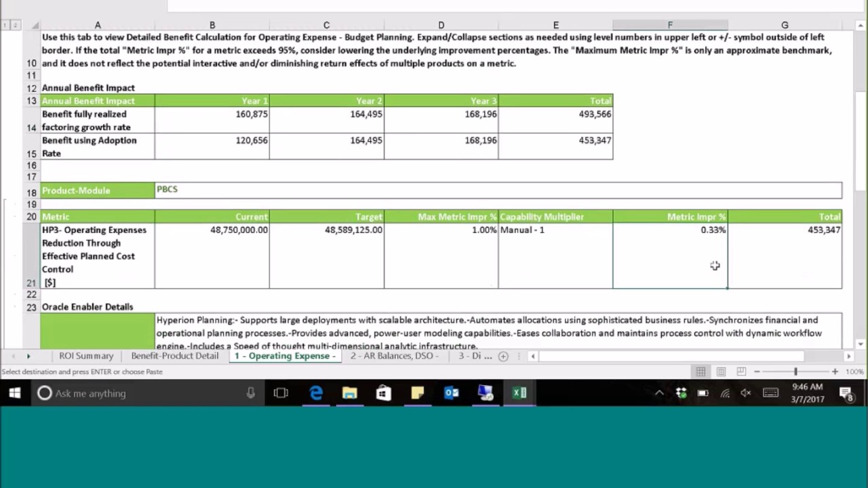Add a new sheet with plus button

click(x=503, y=356)
